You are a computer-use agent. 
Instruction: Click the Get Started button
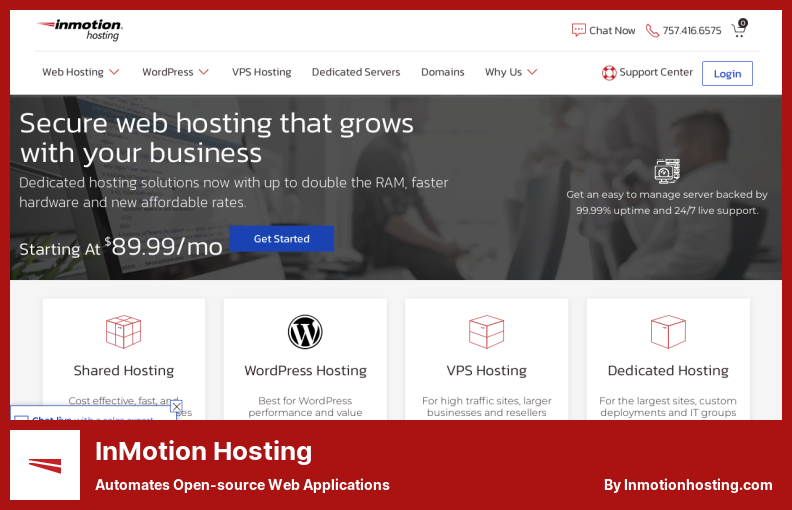coord(281,239)
